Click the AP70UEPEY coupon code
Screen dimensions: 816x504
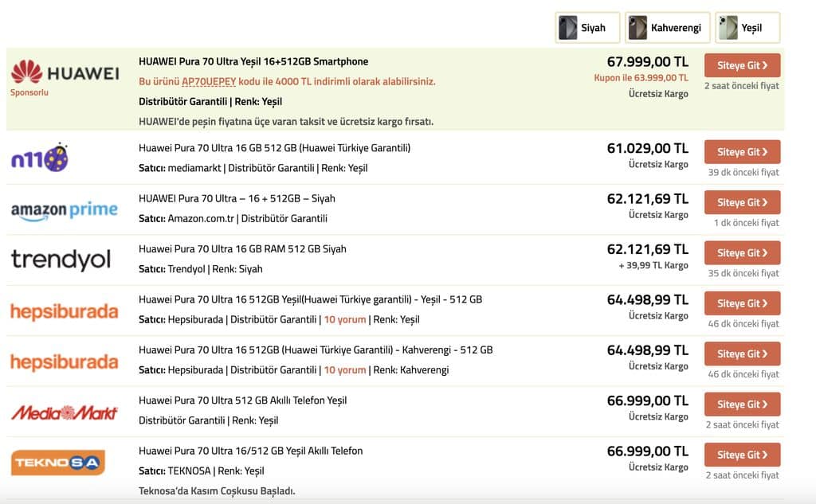(209, 82)
